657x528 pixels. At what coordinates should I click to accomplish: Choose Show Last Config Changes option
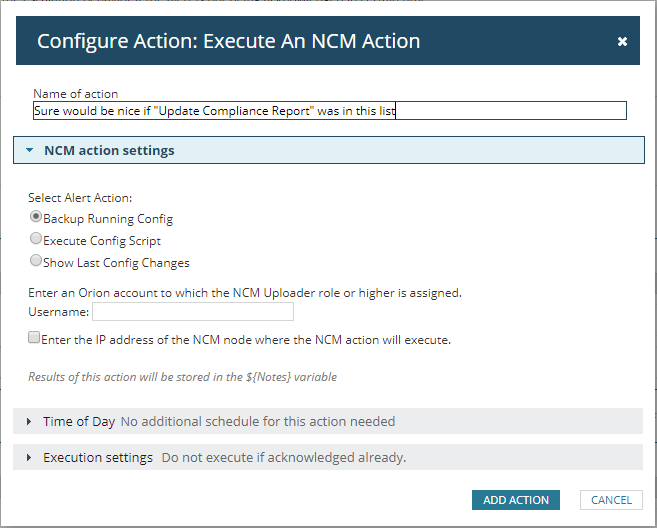pos(36,261)
